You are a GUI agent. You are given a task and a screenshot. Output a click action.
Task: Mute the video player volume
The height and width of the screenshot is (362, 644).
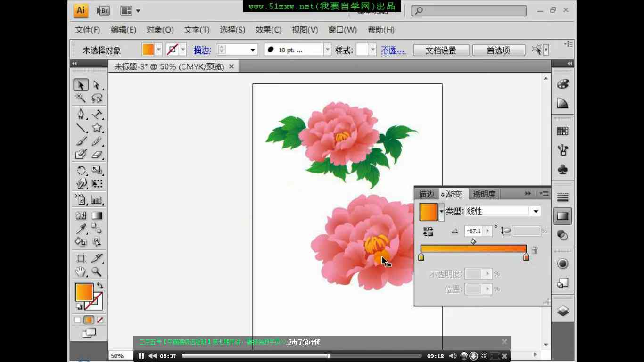pos(453,356)
